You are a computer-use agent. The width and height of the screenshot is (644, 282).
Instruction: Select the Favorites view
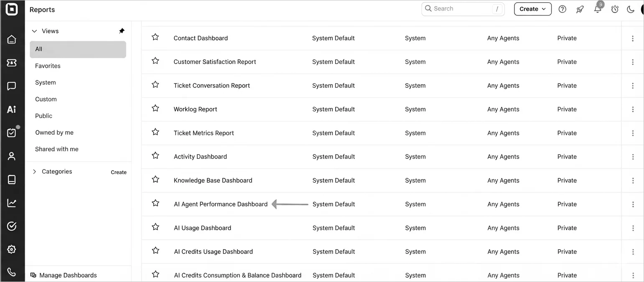[x=48, y=66]
